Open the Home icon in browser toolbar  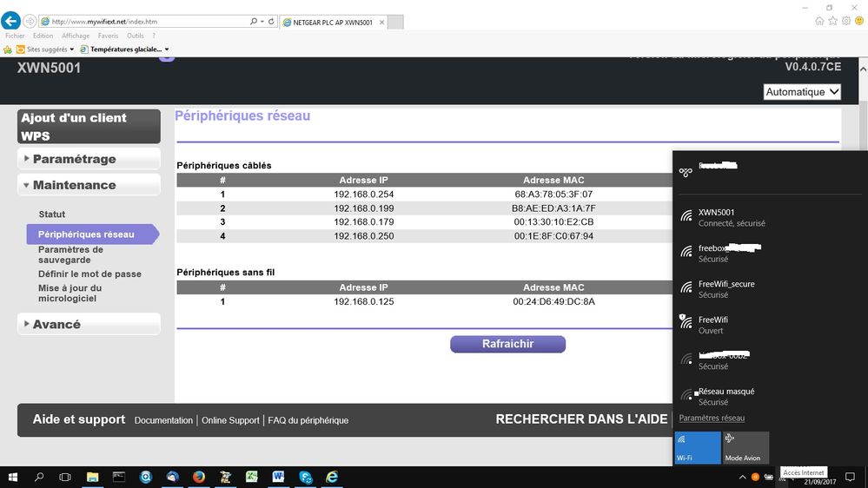tap(819, 21)
